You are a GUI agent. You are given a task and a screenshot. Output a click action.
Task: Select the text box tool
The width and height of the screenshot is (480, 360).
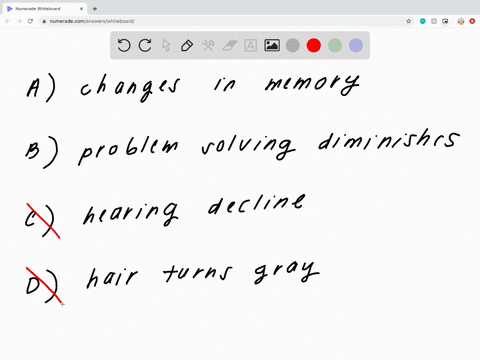pyautogui.click(x=250, y=45)
